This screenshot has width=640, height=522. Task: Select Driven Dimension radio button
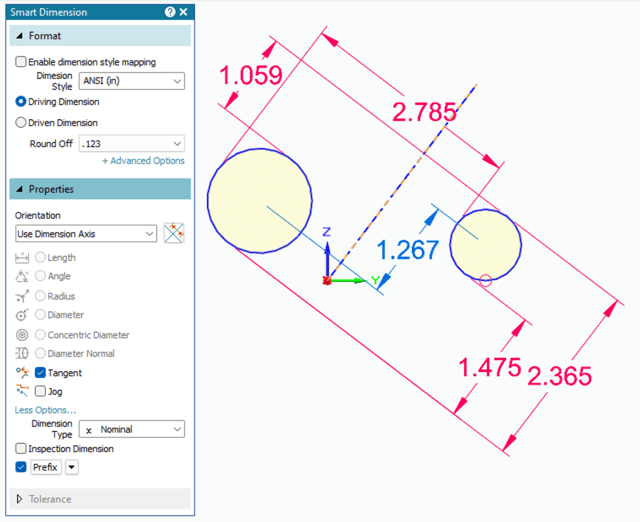(x=20, y=122)
